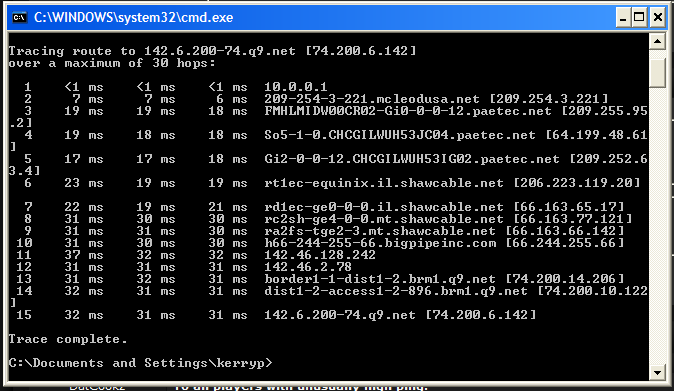Click the title text C:\WINDOWS\system32\cmd.exe
Screen dimensions: 674x391
(x=133, y=18)
